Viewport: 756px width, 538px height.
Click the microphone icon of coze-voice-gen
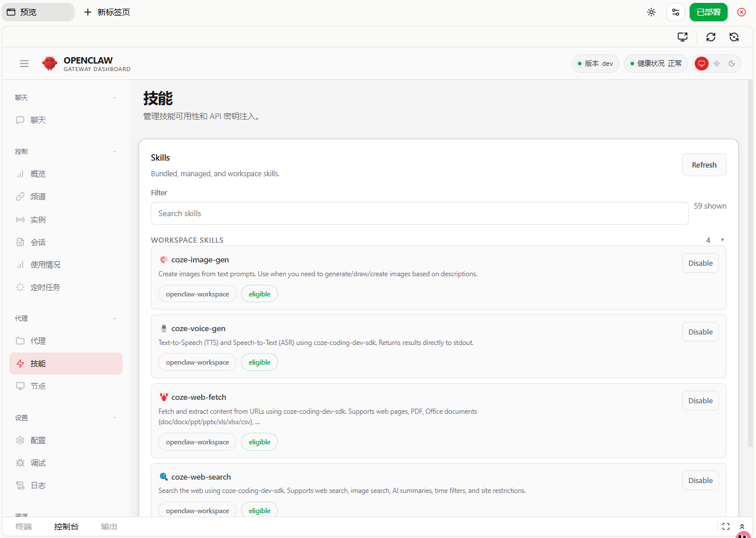point(164,328)
